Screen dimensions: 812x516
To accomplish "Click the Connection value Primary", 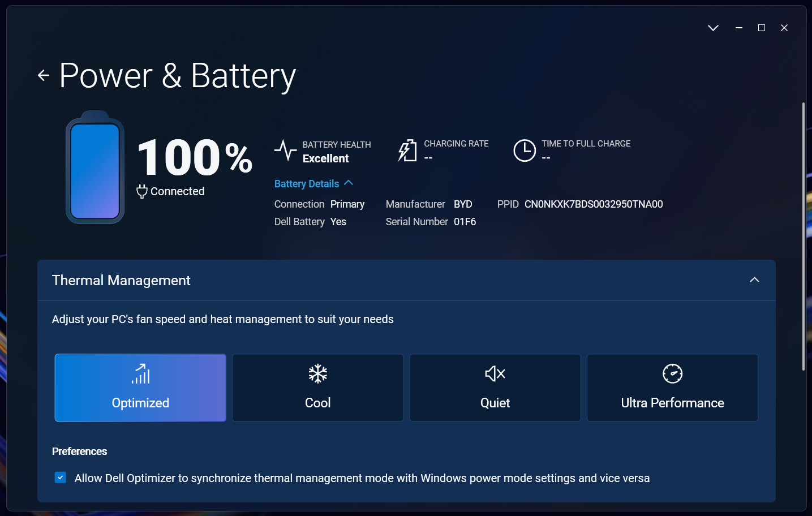I will click(x=347, y=204).
